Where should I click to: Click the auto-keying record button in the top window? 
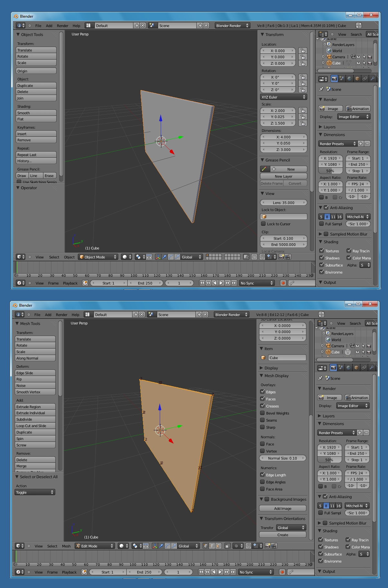283,283
